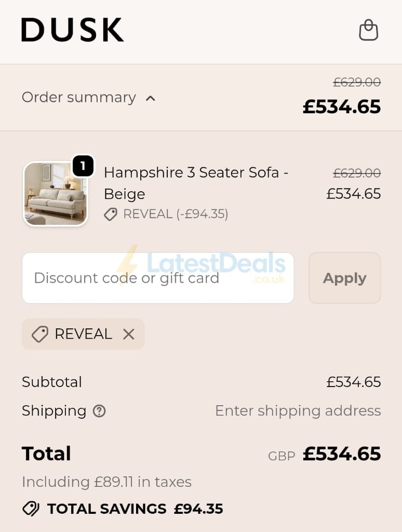The image size is (402, 532).
Task: Click the order summary £534.65 header price
Action: point(342,107)
